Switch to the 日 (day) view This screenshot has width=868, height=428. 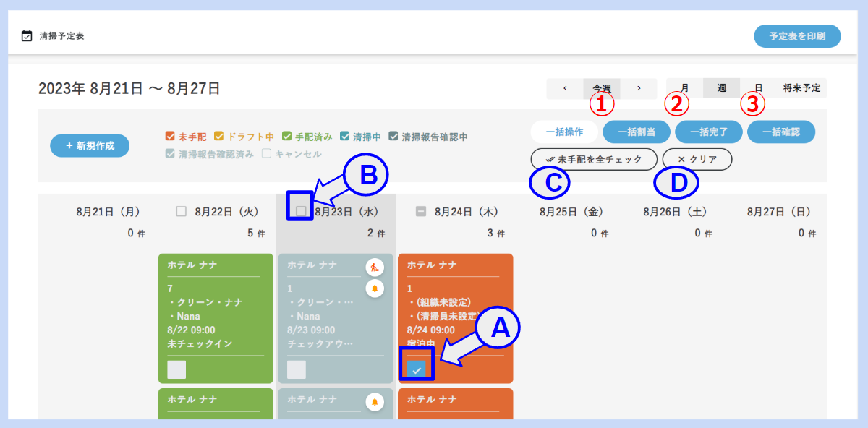click(x=758, y=88)
